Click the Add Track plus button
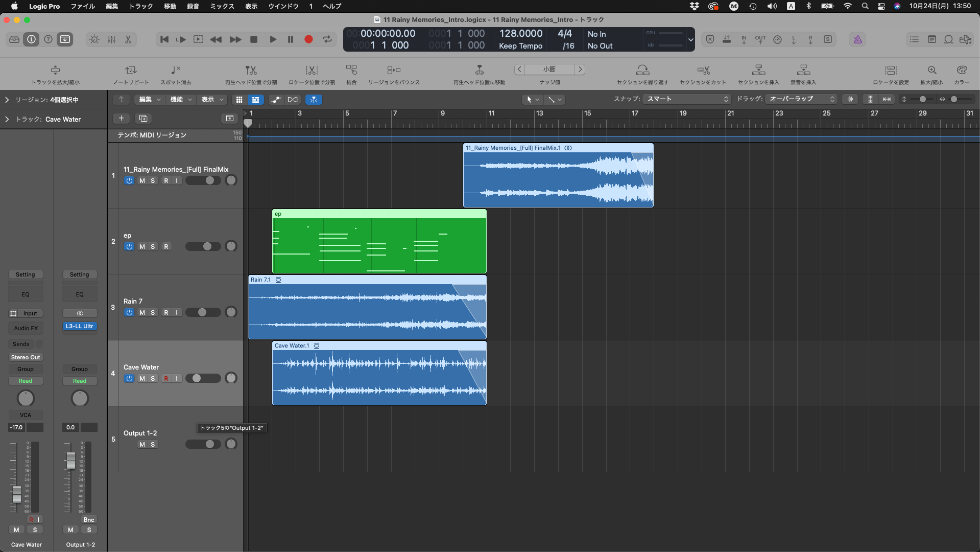Image resolution: width=980 pixels, height=552 pixels. point(121,119)
